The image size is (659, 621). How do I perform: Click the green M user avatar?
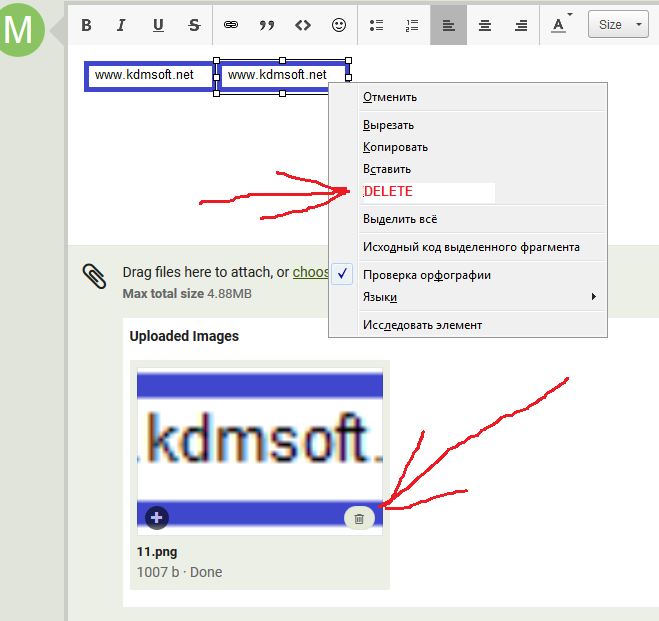pyautogui.click(x=19, y=29)
